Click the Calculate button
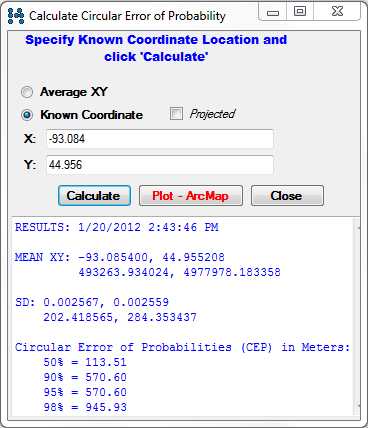The height and width of the screenshot is (428, 368). click(x=94, y=196)
